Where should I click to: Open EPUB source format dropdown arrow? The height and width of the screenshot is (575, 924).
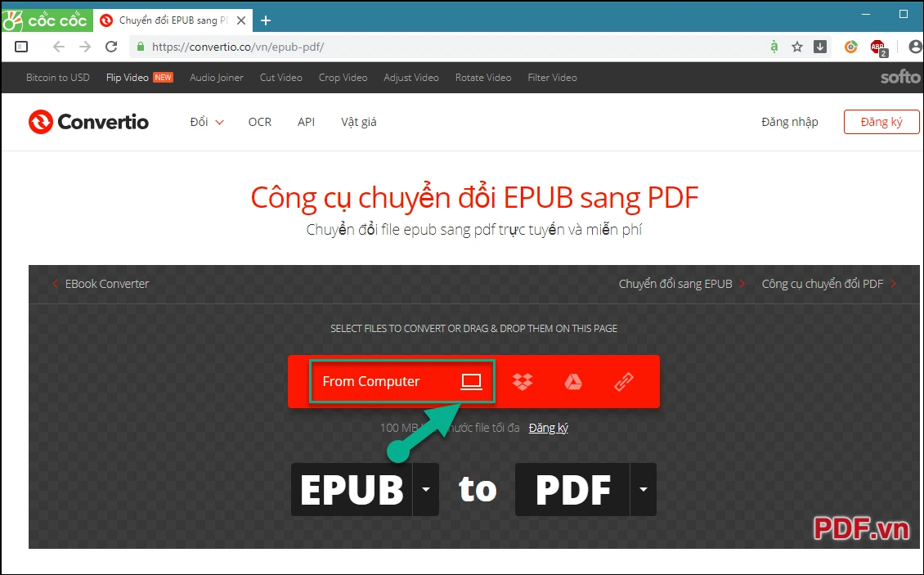(425, 489)
